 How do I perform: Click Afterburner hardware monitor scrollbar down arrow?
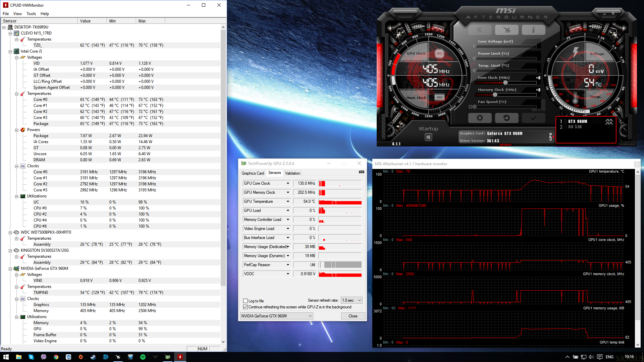coord(638,345)
